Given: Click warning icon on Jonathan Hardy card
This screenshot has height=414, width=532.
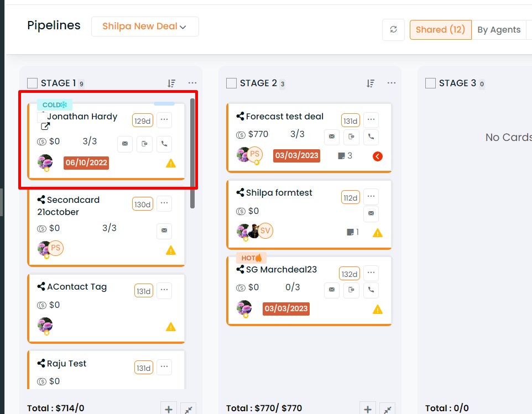Looking at the screenshot, I should 171,164.
